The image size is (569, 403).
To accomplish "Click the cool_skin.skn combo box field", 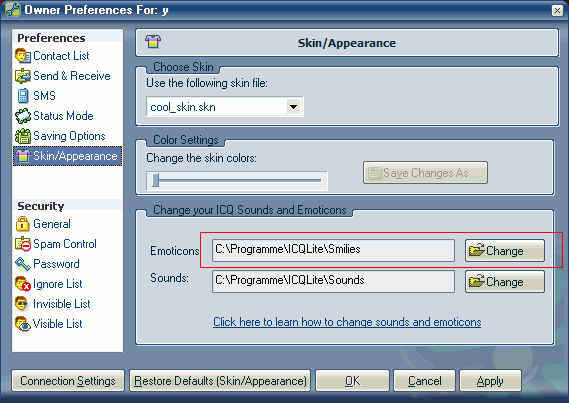I will (x=225, y=107).
